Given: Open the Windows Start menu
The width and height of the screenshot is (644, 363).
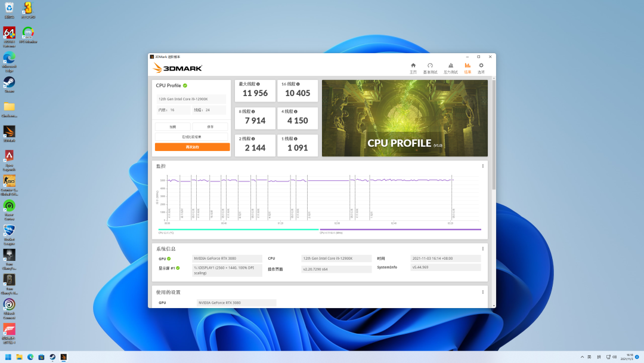Looking at the screenshot, I should click(8, 357).
